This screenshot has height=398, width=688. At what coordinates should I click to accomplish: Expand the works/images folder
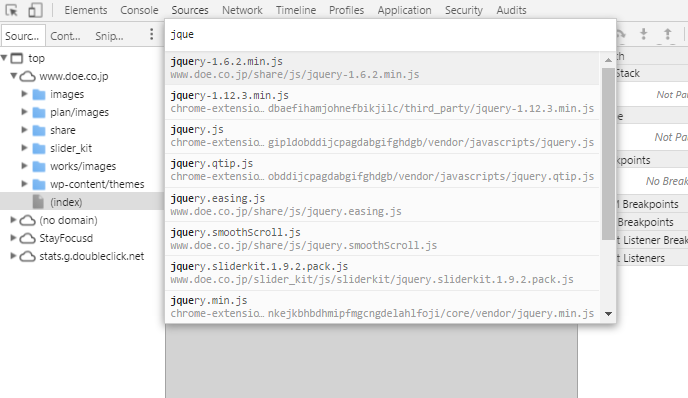25,166
